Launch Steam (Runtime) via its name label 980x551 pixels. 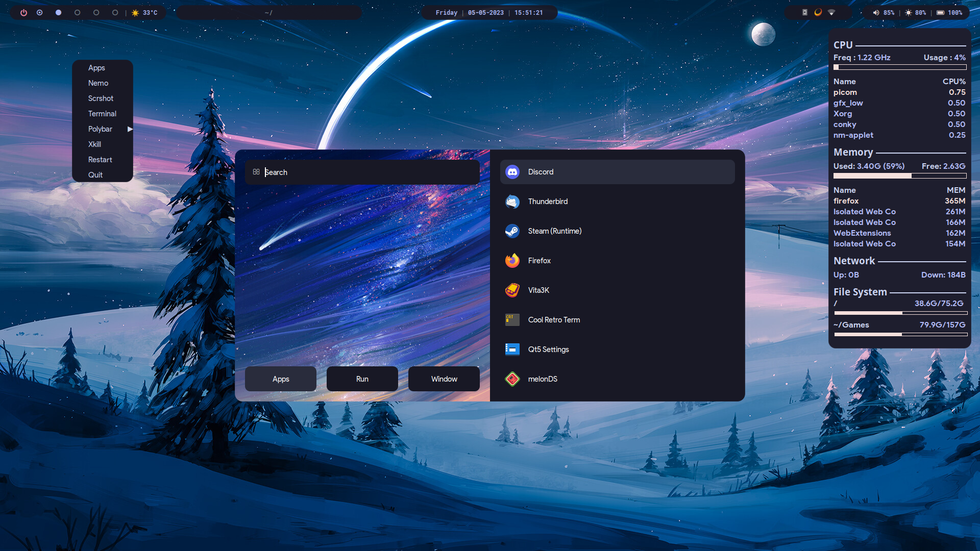[555, 231]
